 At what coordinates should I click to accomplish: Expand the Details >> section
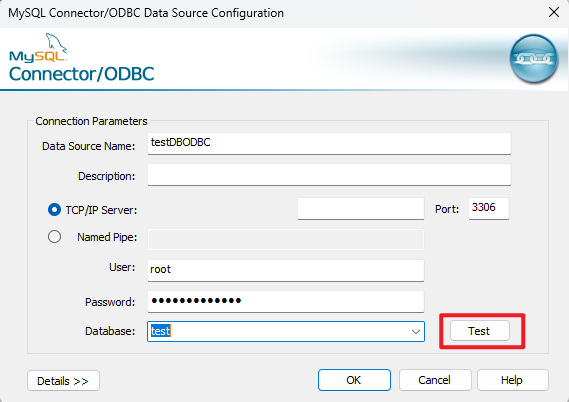coord(63,381)
